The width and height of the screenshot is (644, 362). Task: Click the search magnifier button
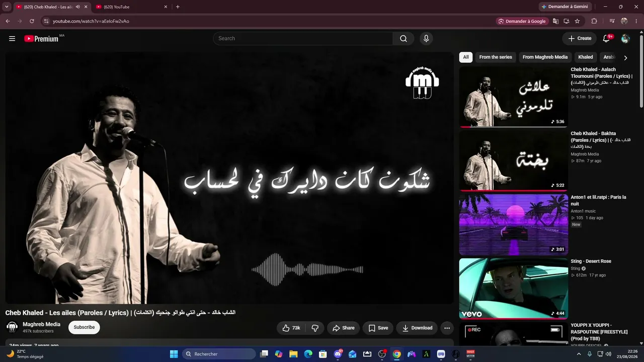pos(404,39)
